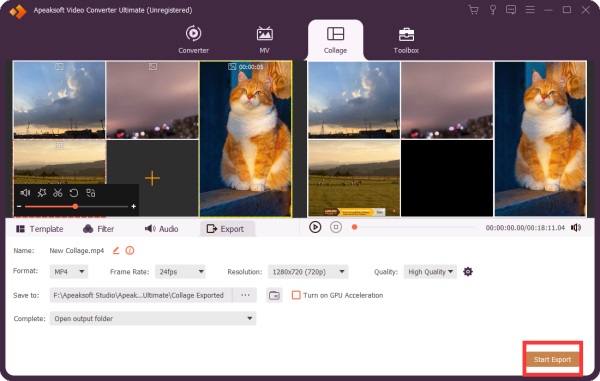Click the key register icon
This screenshot has height=381, width=600.
pyautogui.click(x=492, y=10)
